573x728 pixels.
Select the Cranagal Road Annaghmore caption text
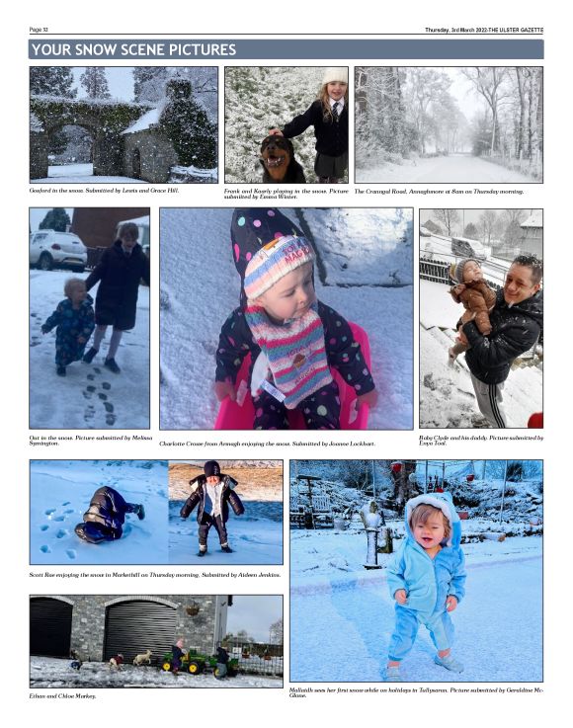click(x=439, y=192)
